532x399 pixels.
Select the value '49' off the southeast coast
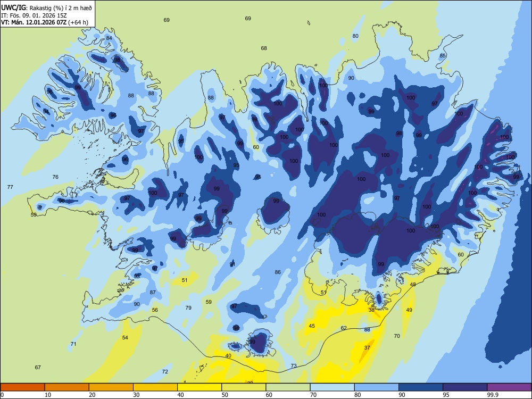409,310
